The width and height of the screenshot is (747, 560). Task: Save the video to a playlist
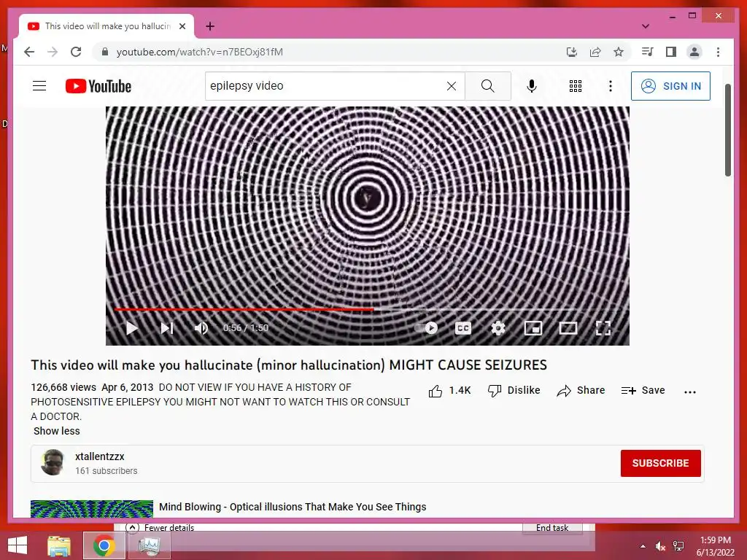(x=643, y=391)
